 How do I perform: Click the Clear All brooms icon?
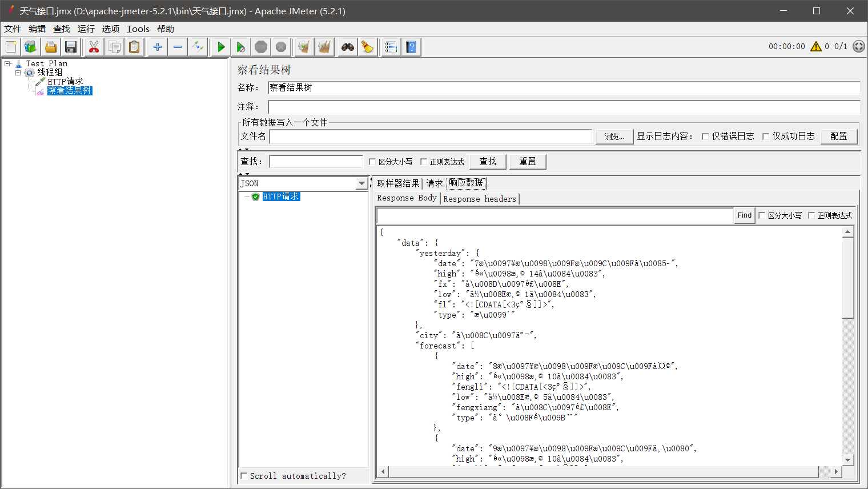(x=324, y=47)
